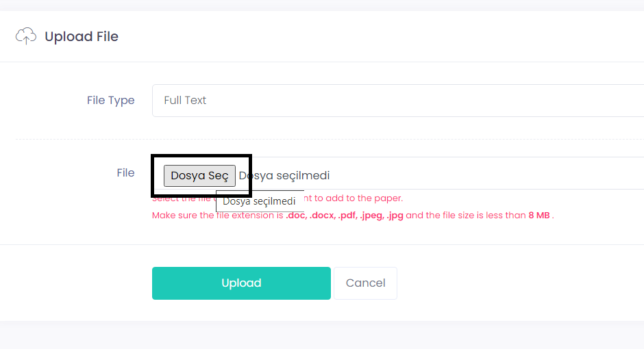Submit the form with the Upload button

click(241, 283)
